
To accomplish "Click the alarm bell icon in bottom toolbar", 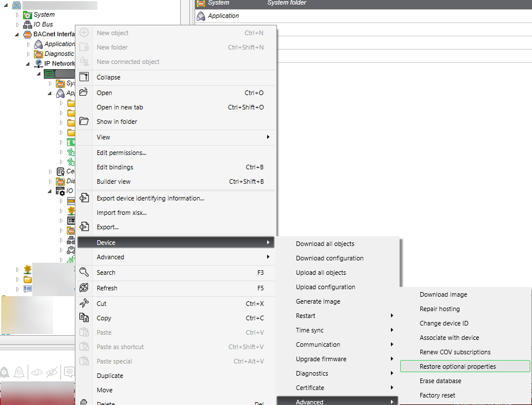I will click(x=5, y=372).
